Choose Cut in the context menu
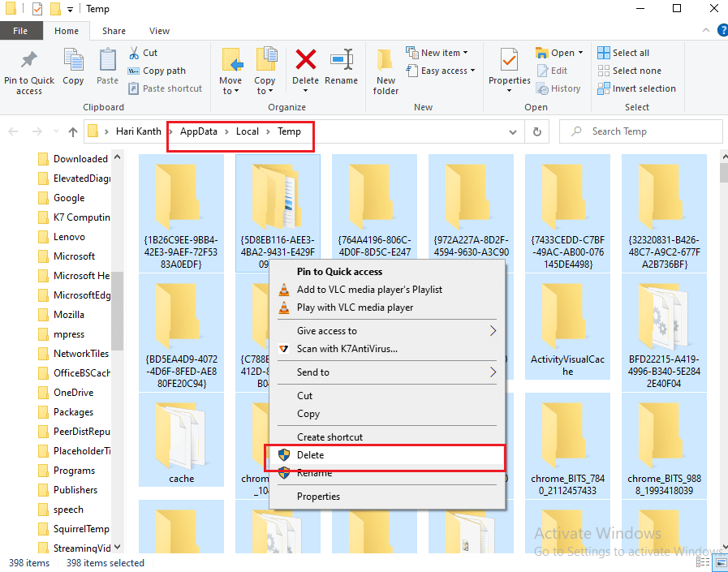This screenshot has height=572, width=728. pyautogui.click(x=387, y=396)
